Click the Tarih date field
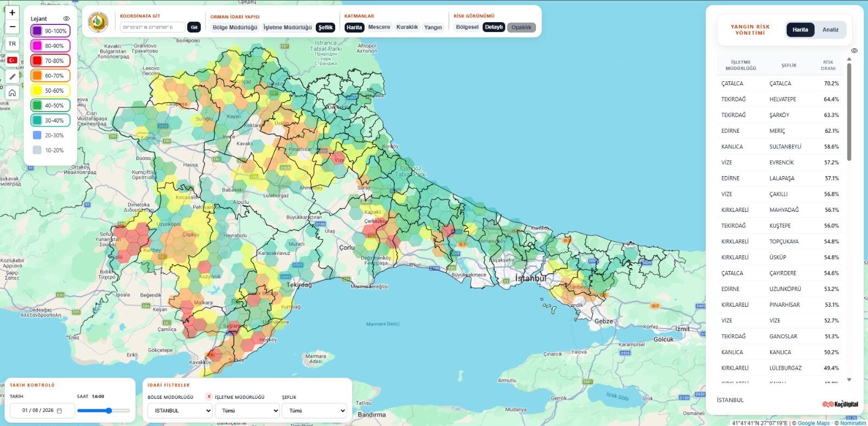The height and width of the screenshot is (426, 868). pos(42,411)
